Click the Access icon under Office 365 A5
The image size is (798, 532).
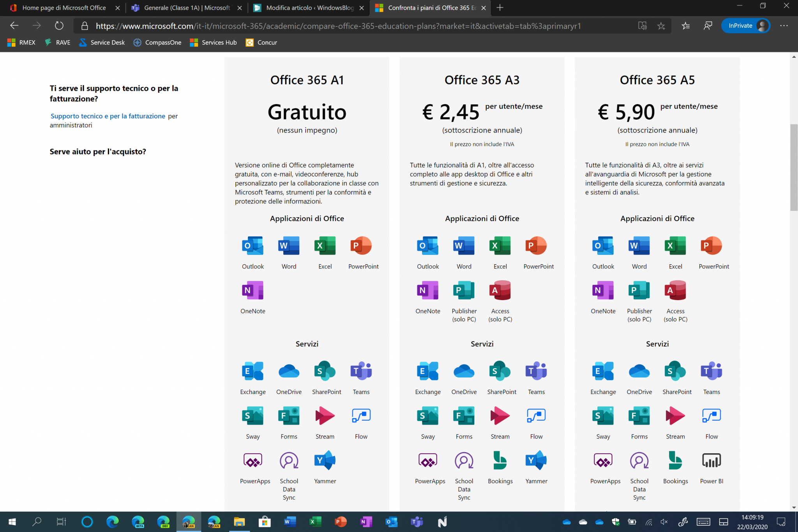pos(675,290)
